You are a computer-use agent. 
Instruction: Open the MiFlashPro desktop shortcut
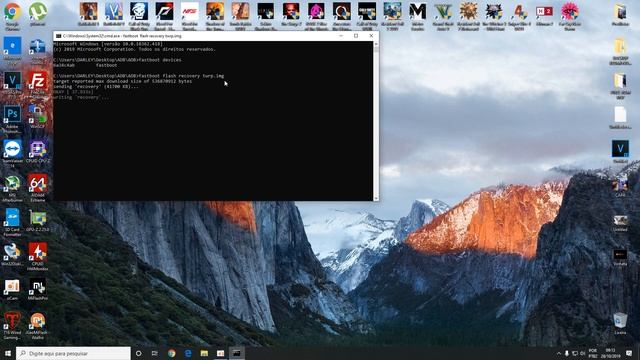coord(38,289)
